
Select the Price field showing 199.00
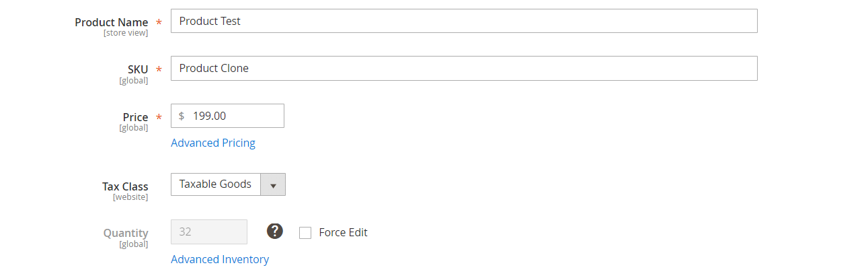227,116
